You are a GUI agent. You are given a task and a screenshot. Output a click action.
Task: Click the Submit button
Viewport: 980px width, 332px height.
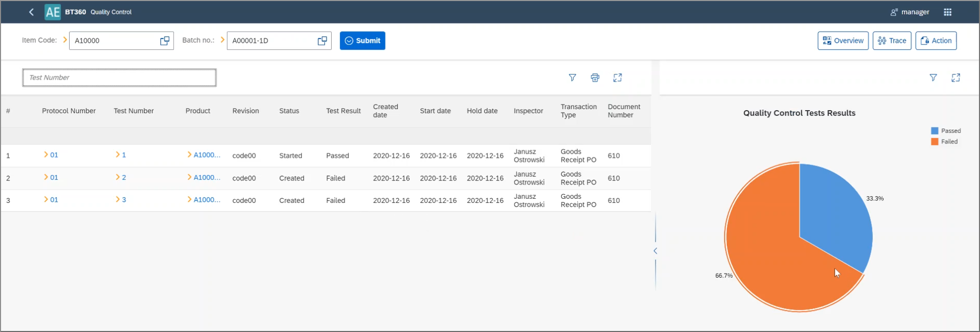point(362,40)
